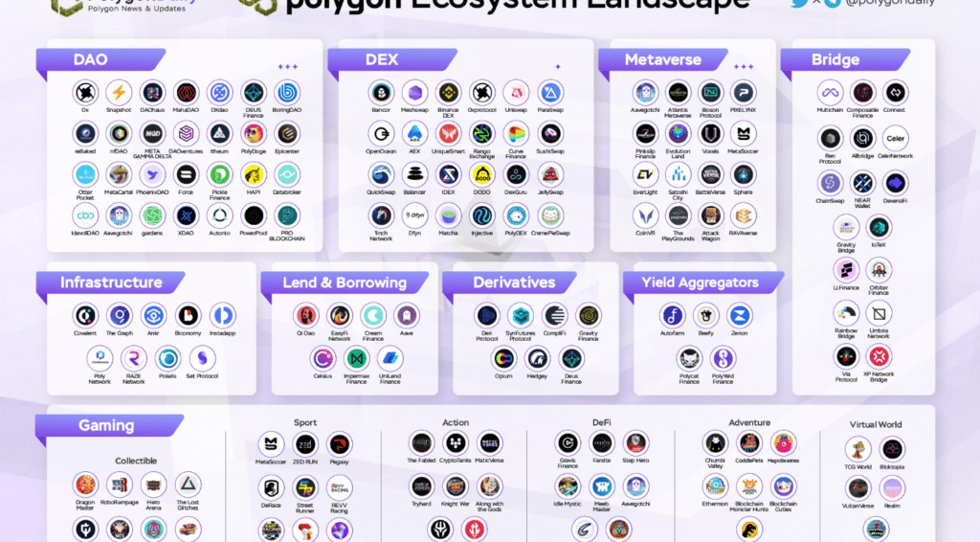Click the "Yield Aggregators" section heading
The height and width of the screenshot is (542, 980).
[700, 282]
